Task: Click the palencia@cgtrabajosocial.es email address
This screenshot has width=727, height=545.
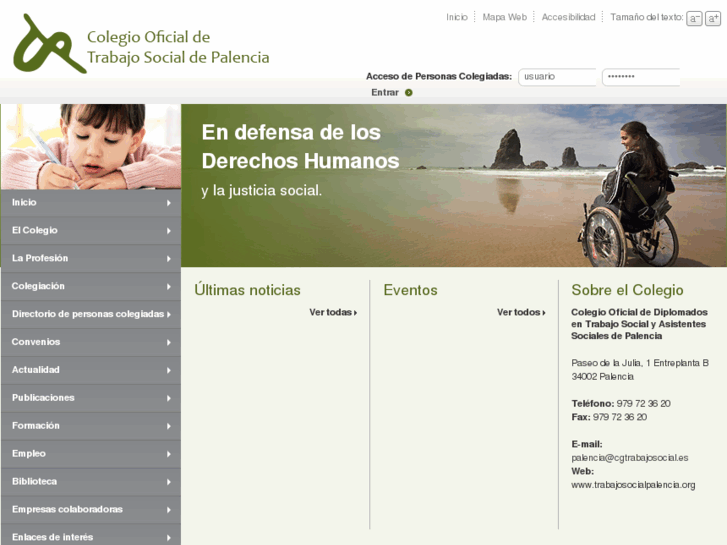Action: (630, 458)
